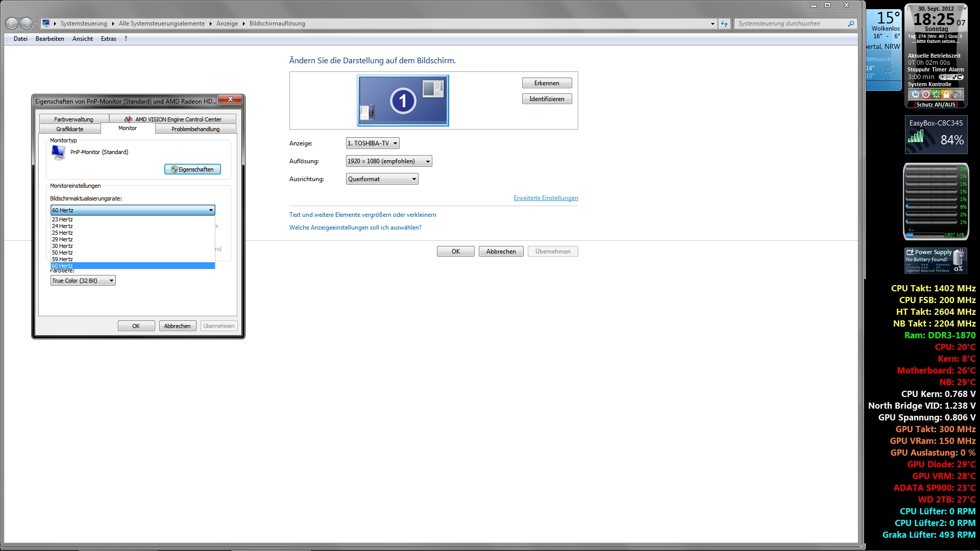Click the blue power icon in System Kontrolle
This screenshot has height=551, width=980.
(916, 94)
